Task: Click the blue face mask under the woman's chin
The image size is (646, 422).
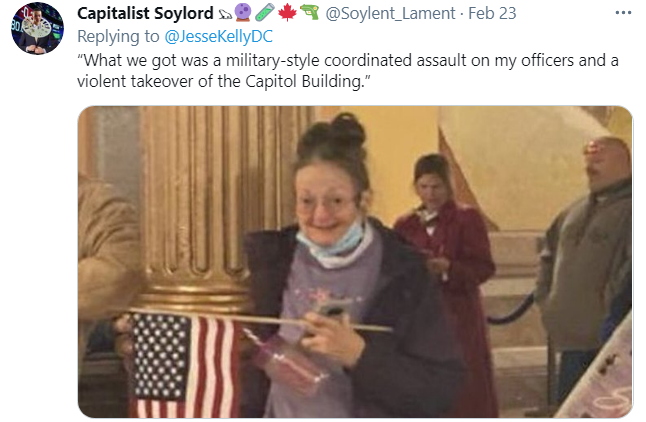Action: pyautogui.click(x=332, y=243)
